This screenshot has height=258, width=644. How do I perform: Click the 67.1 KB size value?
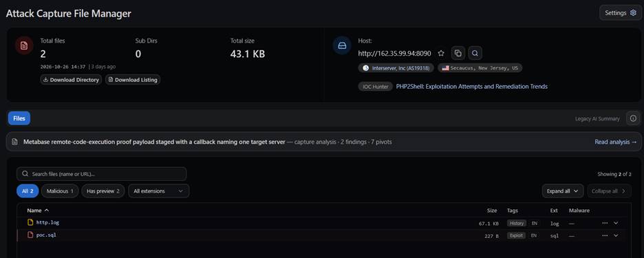(489, 224)
